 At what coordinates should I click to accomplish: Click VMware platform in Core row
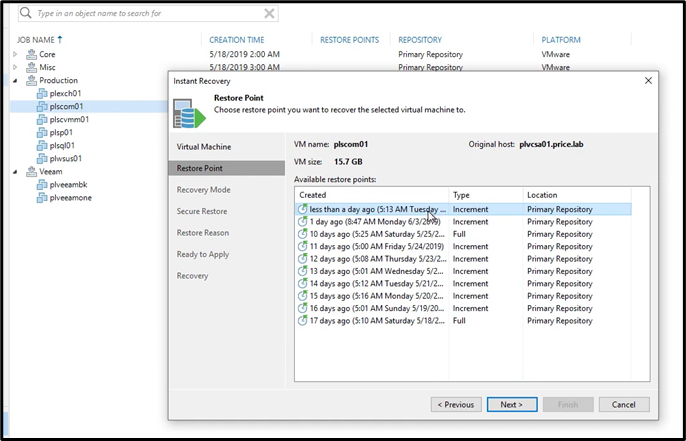556,55
